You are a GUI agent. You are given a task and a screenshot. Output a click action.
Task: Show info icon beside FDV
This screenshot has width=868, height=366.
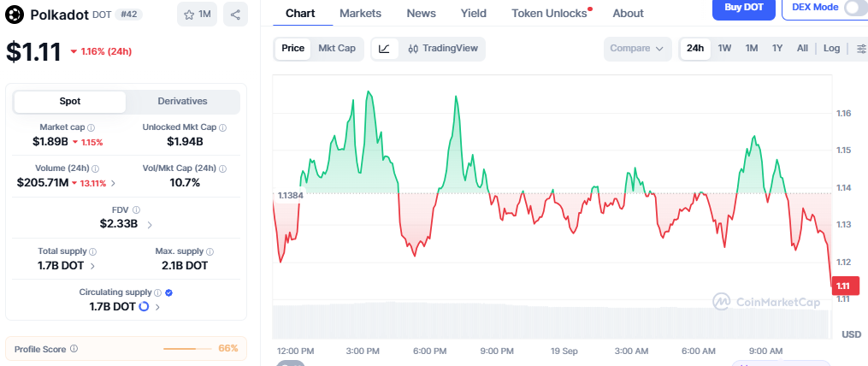tap(136, 210)
